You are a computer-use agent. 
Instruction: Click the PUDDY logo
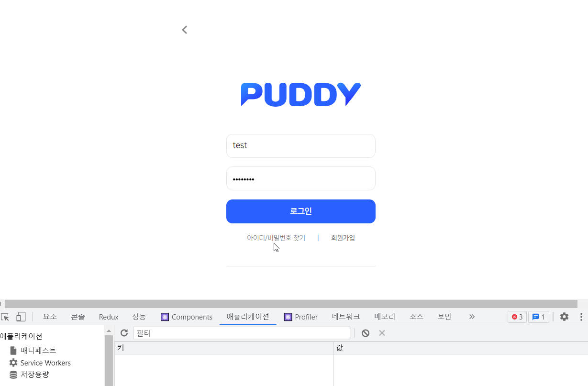300,94
